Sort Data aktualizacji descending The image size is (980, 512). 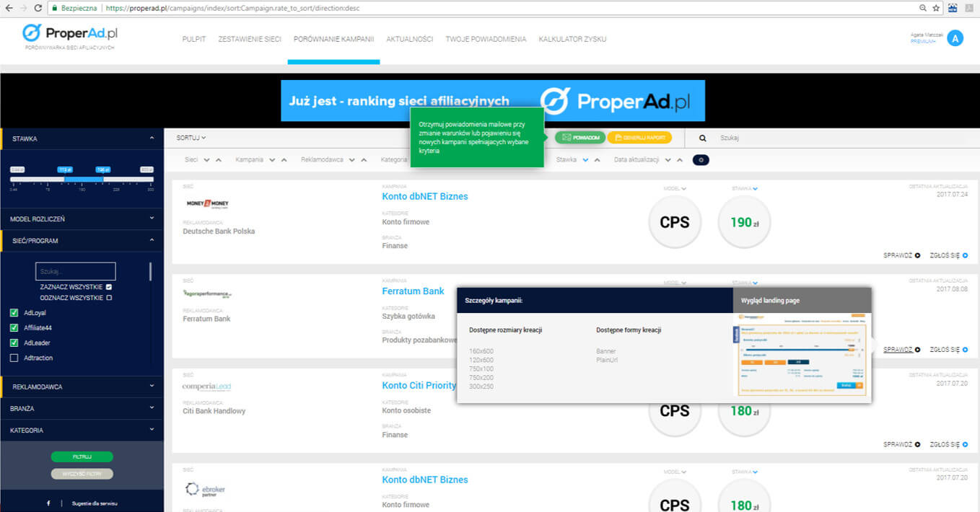point(669,160)
